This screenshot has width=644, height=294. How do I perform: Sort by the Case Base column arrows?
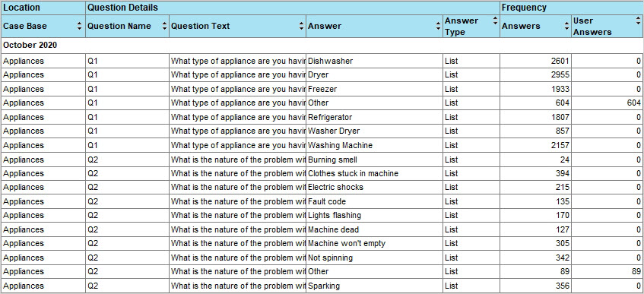80,27
